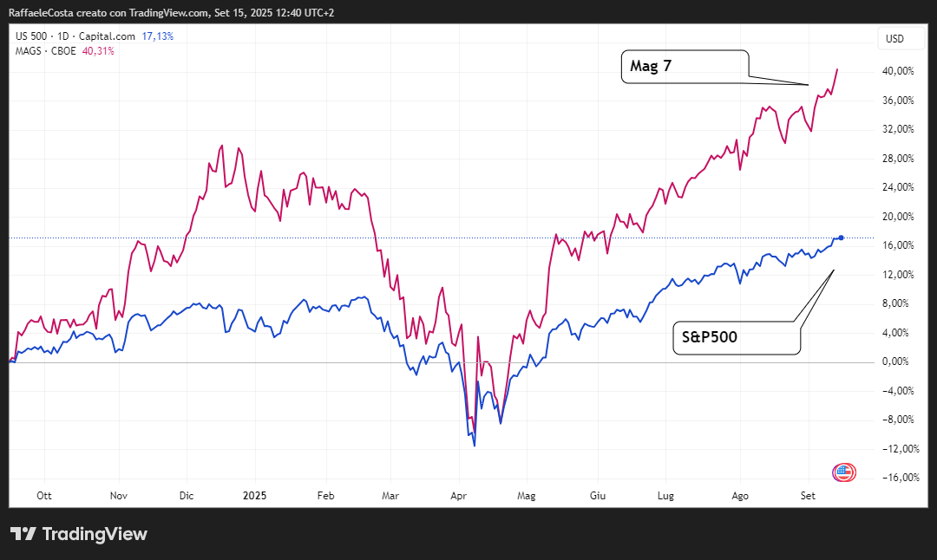Screen dimensions: 937x560
Task: Click the US flag session icon
Action: pyautogui.click(x=844, y=472)
